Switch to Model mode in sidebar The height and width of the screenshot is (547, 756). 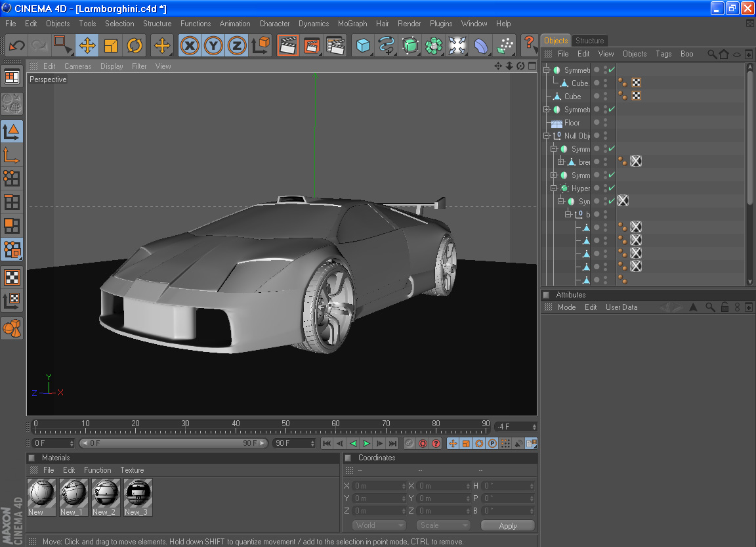12,131
